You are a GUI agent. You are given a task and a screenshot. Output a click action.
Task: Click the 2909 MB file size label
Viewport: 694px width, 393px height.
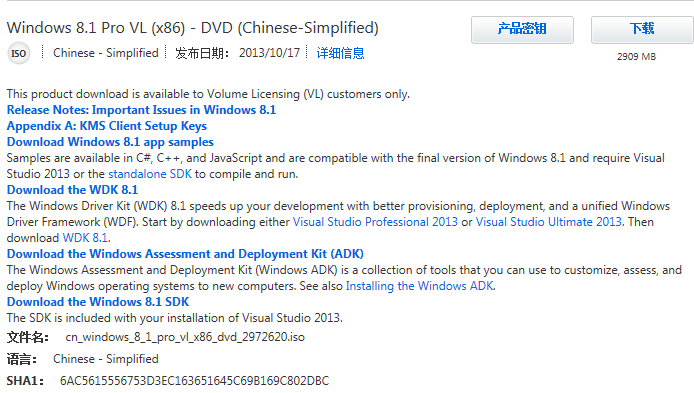coord(636,57)
